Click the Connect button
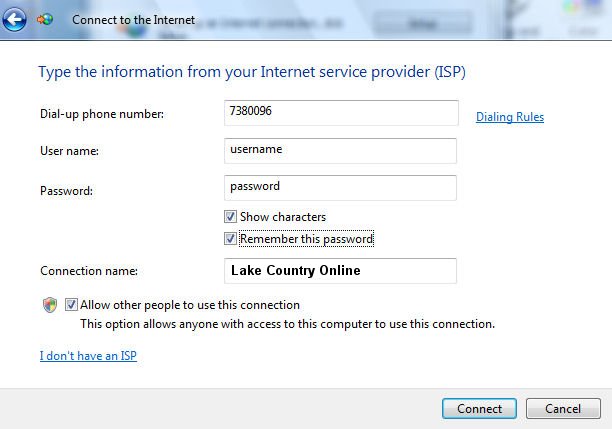Viewport: 612px width, 429px height. click(479, 409)
